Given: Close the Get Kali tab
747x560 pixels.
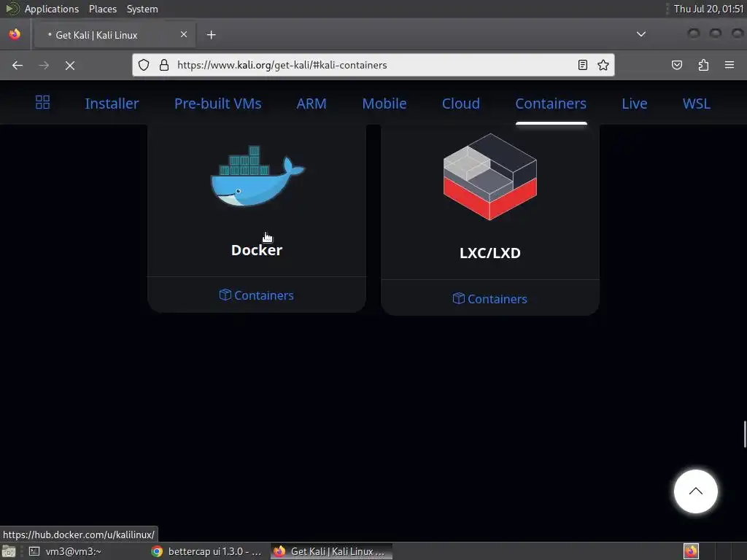Looking at the screenshot, I should 183,34.
